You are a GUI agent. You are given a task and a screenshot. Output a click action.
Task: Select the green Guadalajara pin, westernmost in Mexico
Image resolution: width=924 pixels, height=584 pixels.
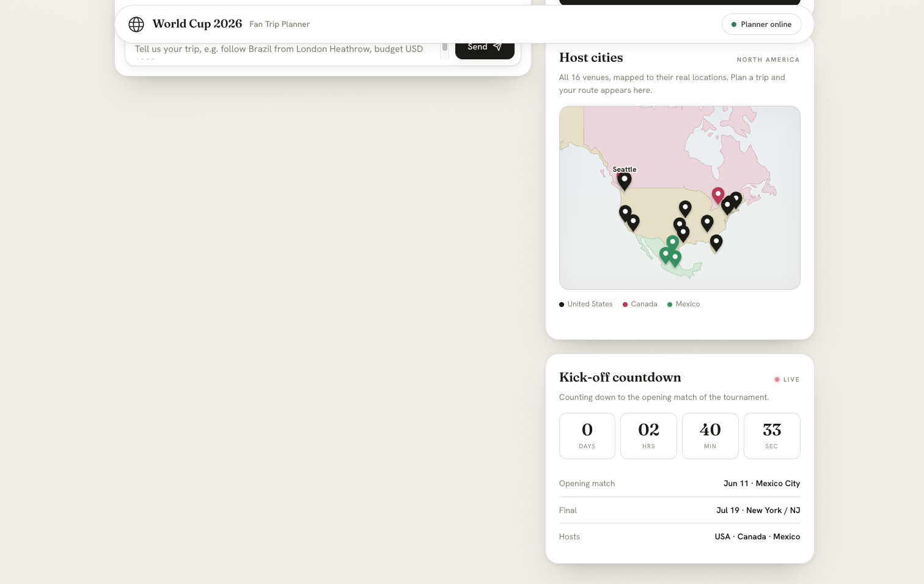click(665, 254)
